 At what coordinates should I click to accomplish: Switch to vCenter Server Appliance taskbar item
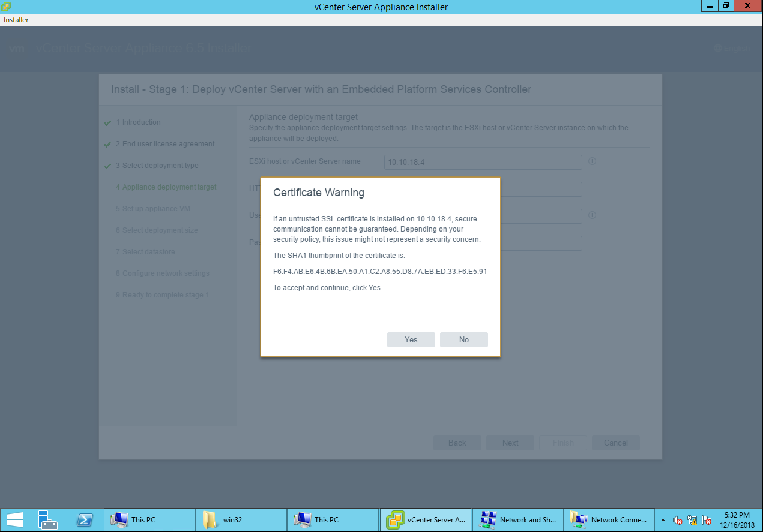[424, 520]
